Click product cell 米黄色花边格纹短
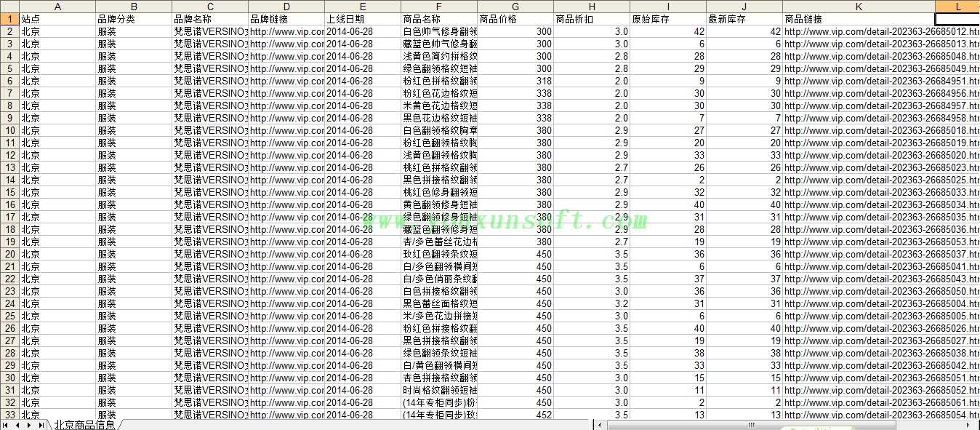The image size is (980, 430). (x=439, y=105)
